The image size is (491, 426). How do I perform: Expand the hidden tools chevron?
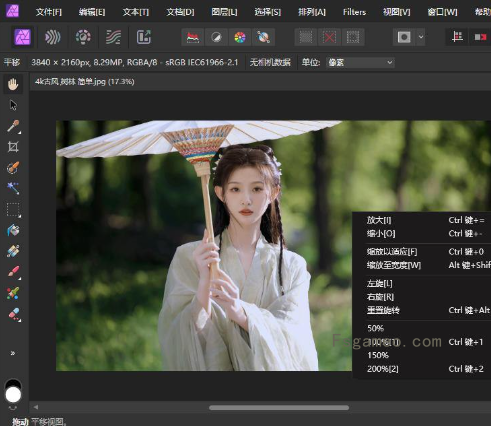click(x=13, y=353)
